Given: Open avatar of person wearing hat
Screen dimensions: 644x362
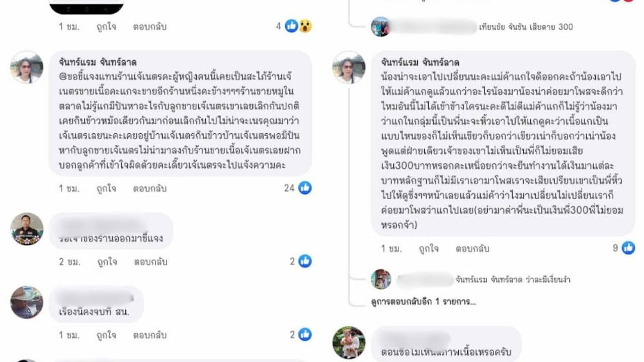Looking at the screenshot, I should click(x=27, y=302).
